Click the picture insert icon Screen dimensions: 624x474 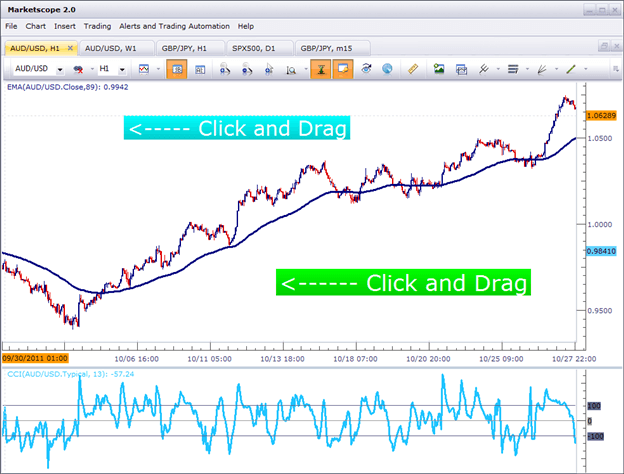coord(438,69)
